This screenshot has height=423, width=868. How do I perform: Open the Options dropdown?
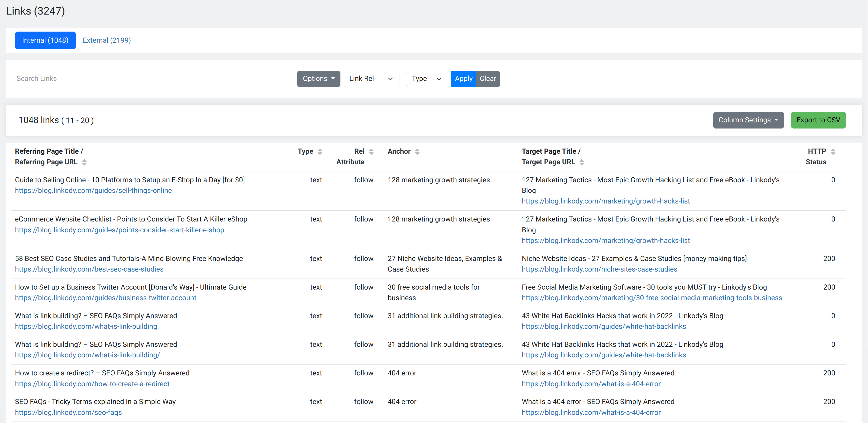click(318, 79)
